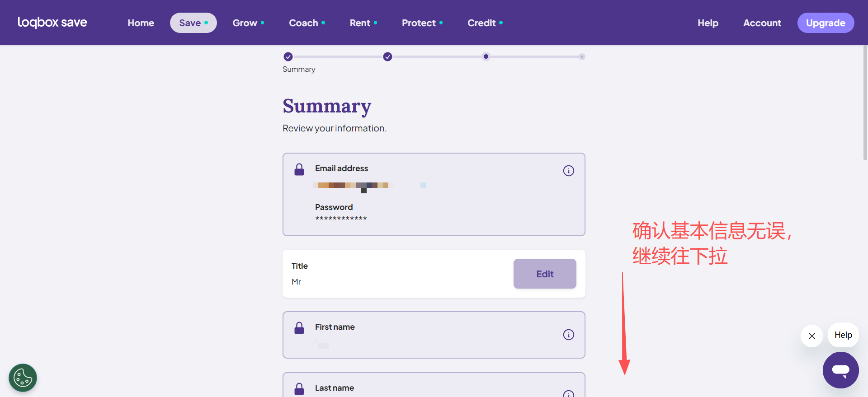Dismiss the Help chat prompt
The width and height of the screenshot is (868, 397).
(811, 336)
